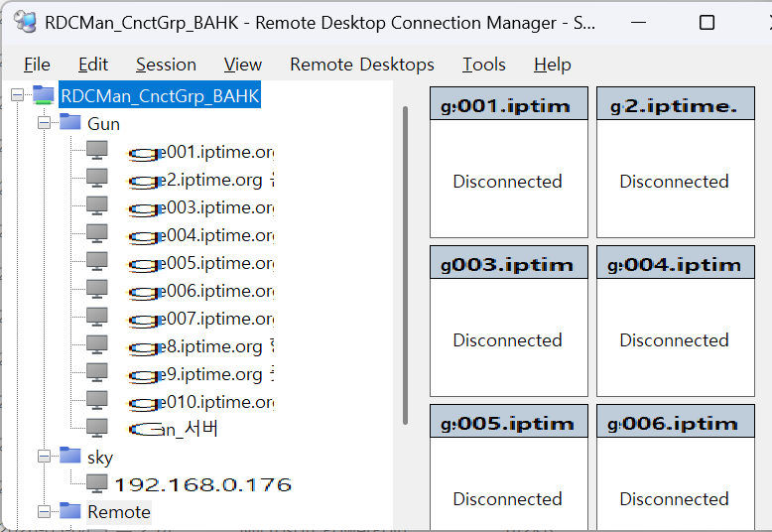Open the Edit menu
The image size is (772, 532).
[92, 65]
